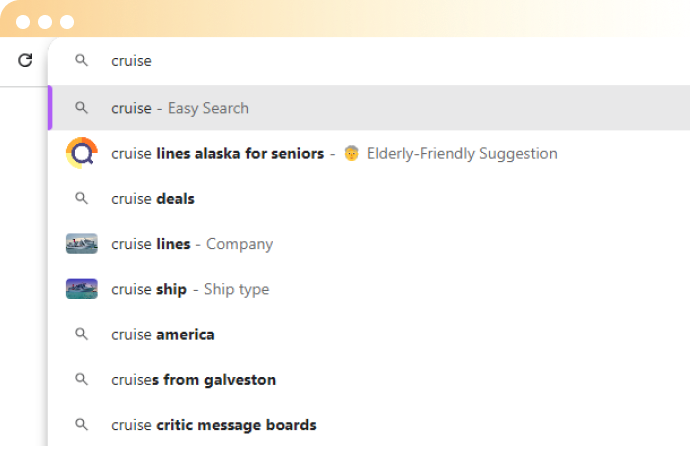The height and width of the screenshot is (449, 690).
Task: Select the 'cruise deals' suggestion
Action: [369, 199]
